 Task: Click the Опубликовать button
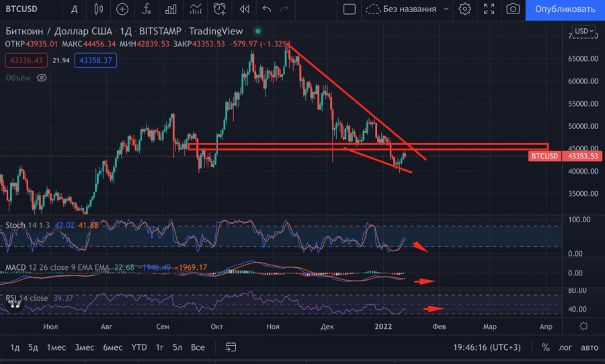coord(565,9)
